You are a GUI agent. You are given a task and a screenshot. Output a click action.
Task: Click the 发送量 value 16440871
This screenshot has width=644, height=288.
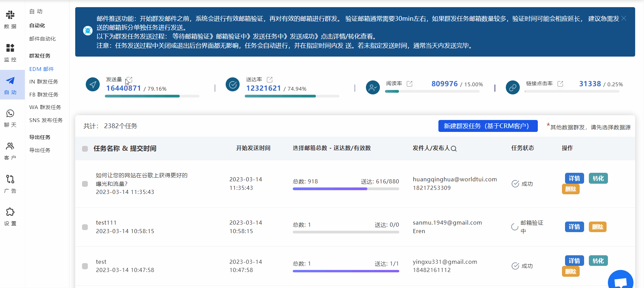point(124,88)
